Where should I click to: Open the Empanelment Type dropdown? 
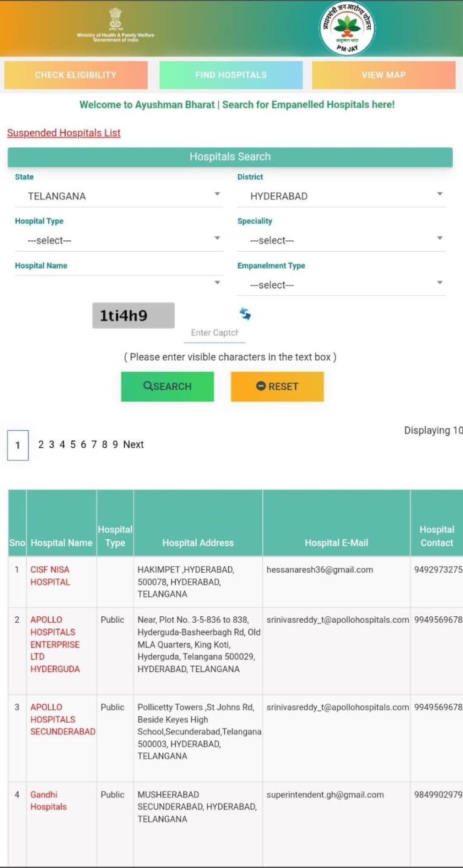point(341,285)
